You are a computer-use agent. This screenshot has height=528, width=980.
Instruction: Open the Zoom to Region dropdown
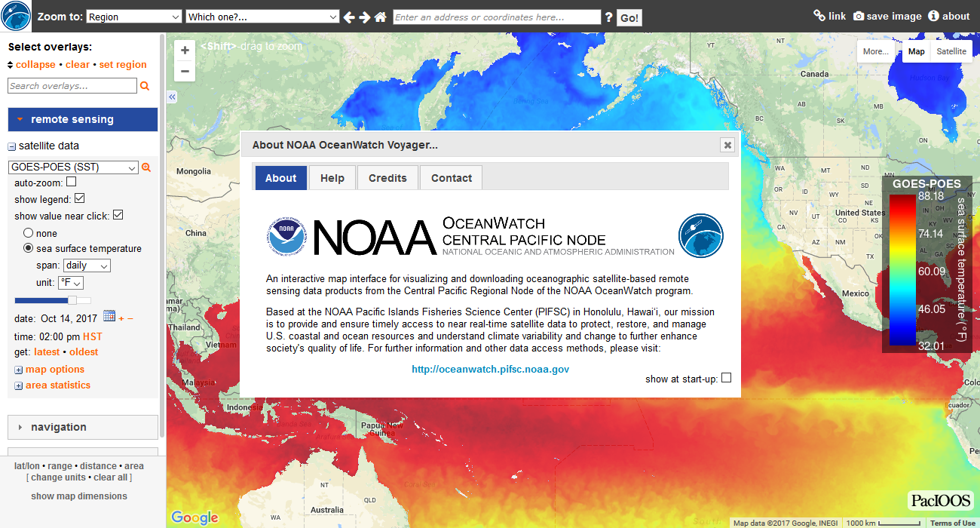pyautogui.click(x=134, y=17)
